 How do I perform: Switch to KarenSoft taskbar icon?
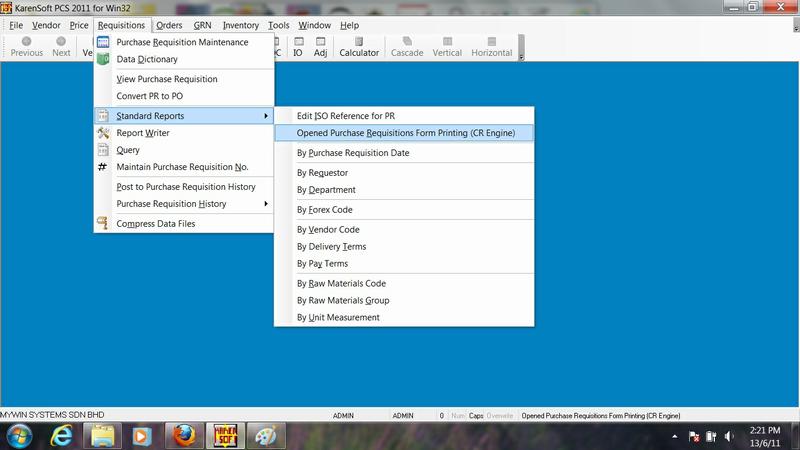click(225, 436)
